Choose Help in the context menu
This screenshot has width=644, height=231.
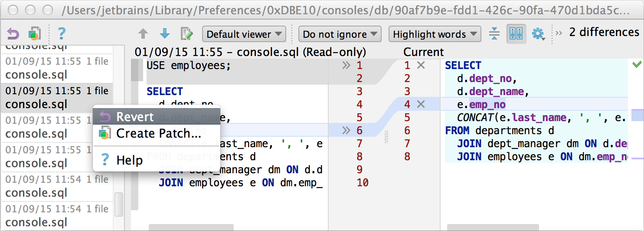click(157, 160)
